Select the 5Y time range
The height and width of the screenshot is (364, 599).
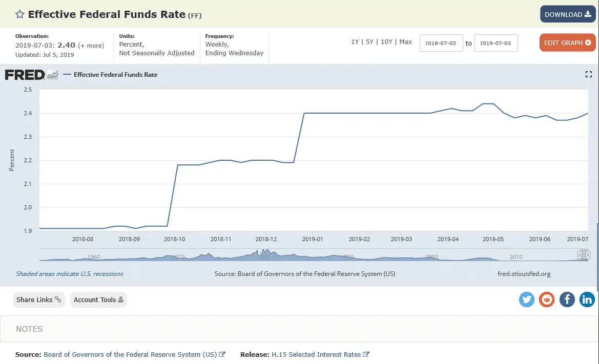point(369,42)
